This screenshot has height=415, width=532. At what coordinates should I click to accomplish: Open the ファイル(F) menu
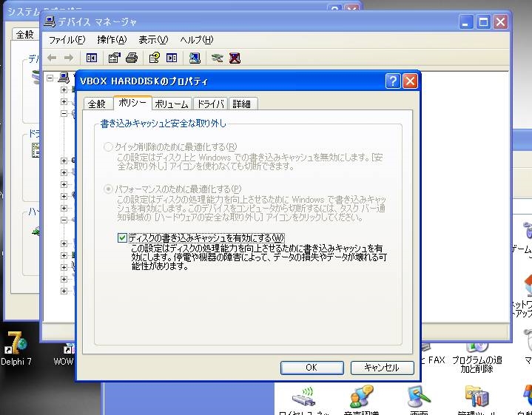[x=67, y=40]
